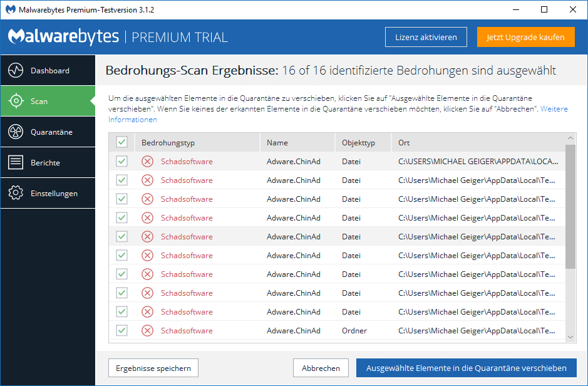Viewport: 588px width, 386px height.
Task: Open the Berichte list icon
Action: pyautogui.click(x=16, y=162)
